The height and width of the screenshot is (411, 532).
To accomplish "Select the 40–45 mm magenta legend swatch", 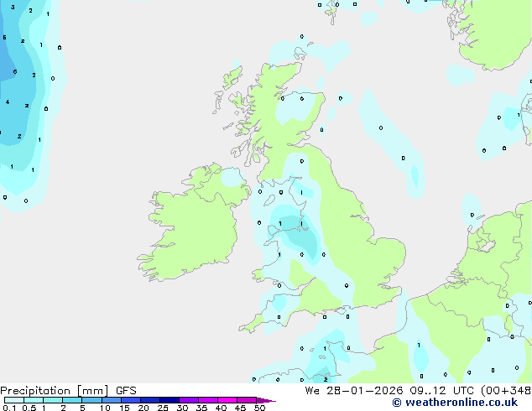I will pos(227,400).
